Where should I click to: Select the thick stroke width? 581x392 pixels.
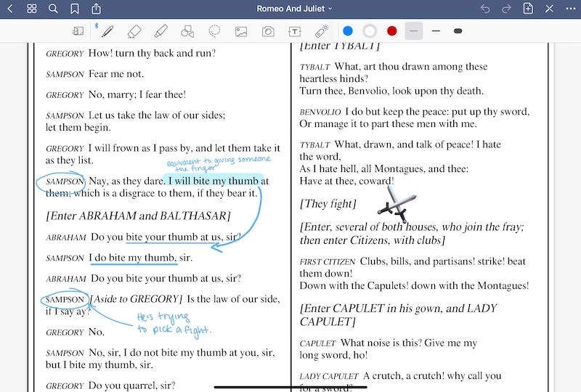pyautogui.click(x=458, y=31)
